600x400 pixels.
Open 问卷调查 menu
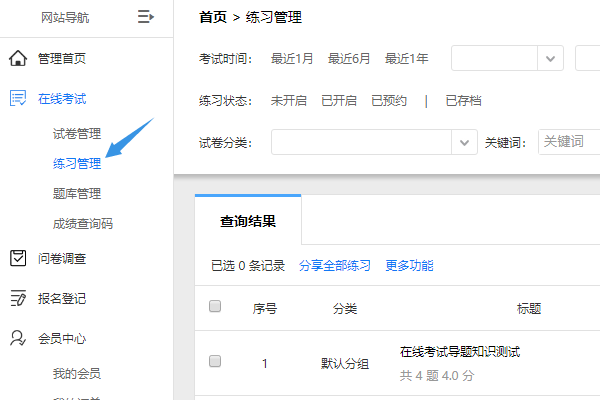[x=62, y=259]
